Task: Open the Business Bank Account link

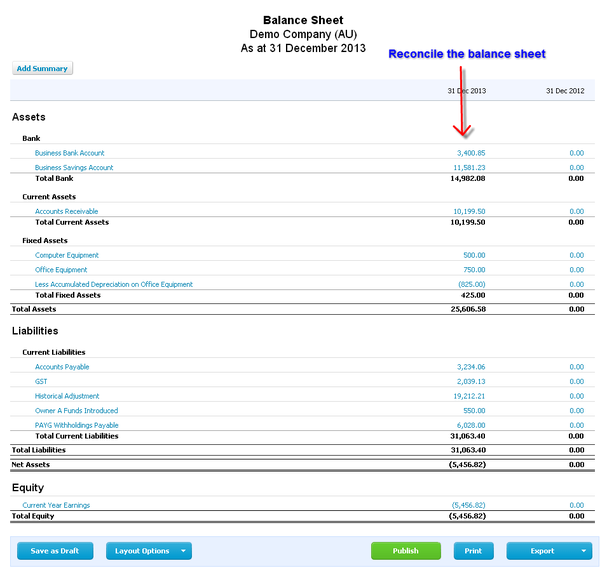Action: (x=70, y=153)
